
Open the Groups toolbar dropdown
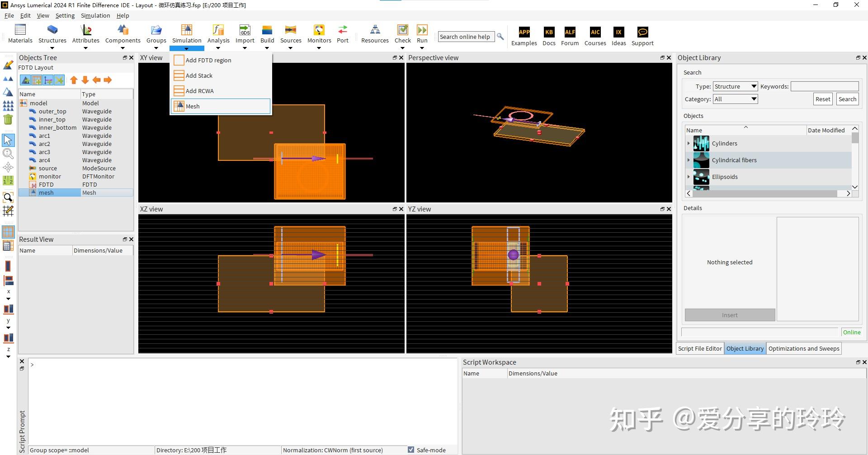point(156,48)
